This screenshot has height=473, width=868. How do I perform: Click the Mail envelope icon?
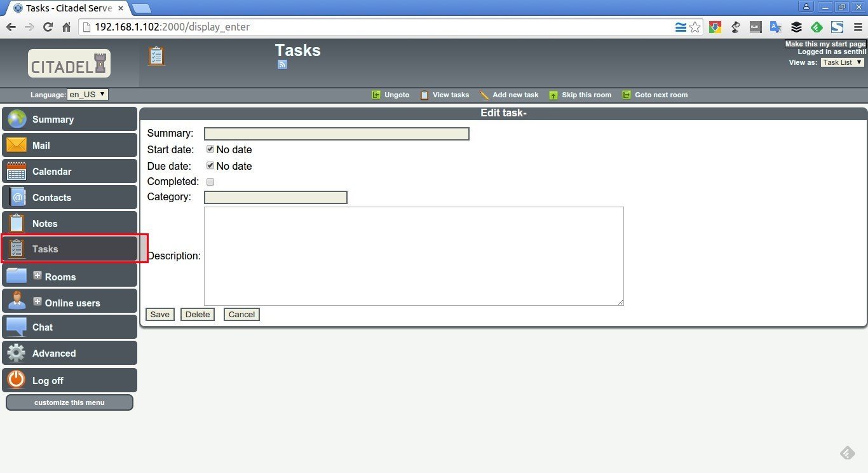point(17,145)
